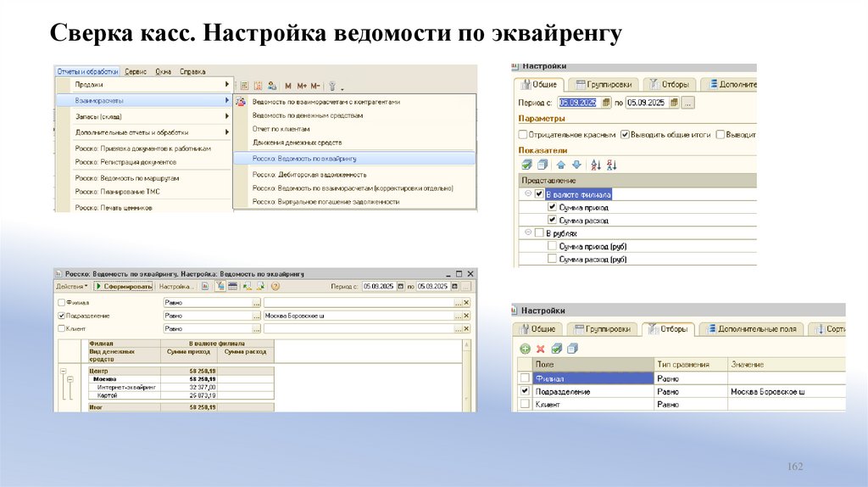Click Сформировать button

coord(123,287)
